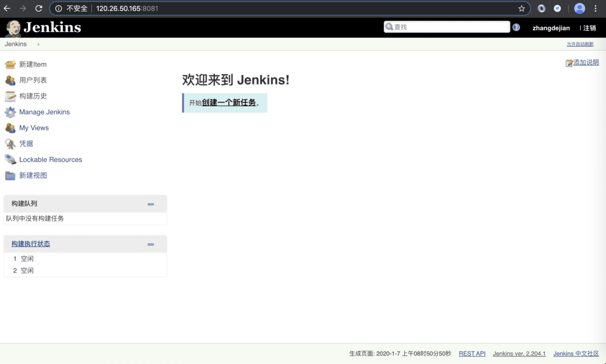Click the Lockable Resources icon
Viewport: 606px width, 364px height.
pyautogui.click(x=10, y=160)
